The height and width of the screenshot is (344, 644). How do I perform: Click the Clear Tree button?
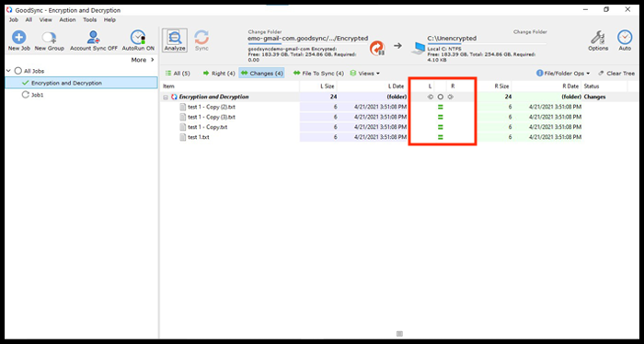click(616, 74)
